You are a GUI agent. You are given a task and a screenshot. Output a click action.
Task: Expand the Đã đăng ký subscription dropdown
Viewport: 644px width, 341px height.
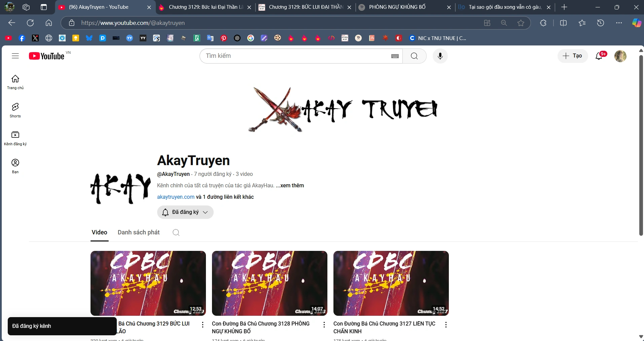click(x=185, y=212)
